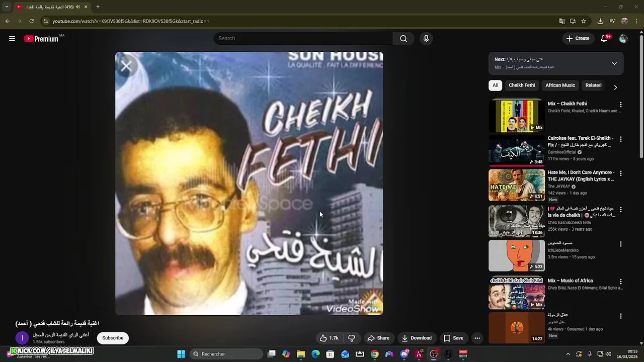
Task: Close the video miniplayer X icon
Action: [126, 65]
